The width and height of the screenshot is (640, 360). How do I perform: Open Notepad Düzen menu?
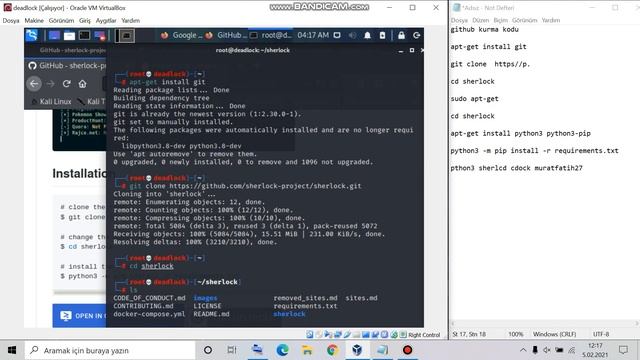click(481, 20)
